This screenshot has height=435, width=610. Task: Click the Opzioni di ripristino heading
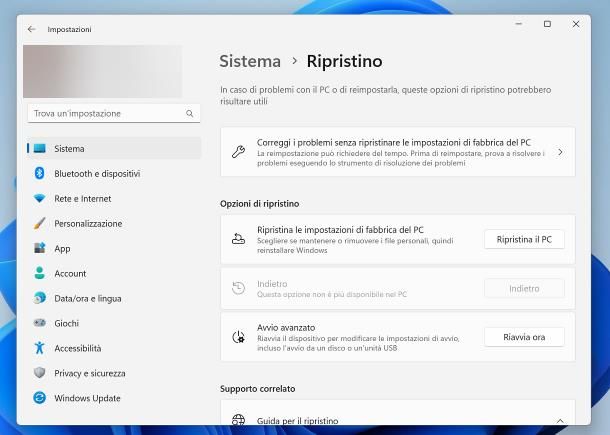coord(259,203)
